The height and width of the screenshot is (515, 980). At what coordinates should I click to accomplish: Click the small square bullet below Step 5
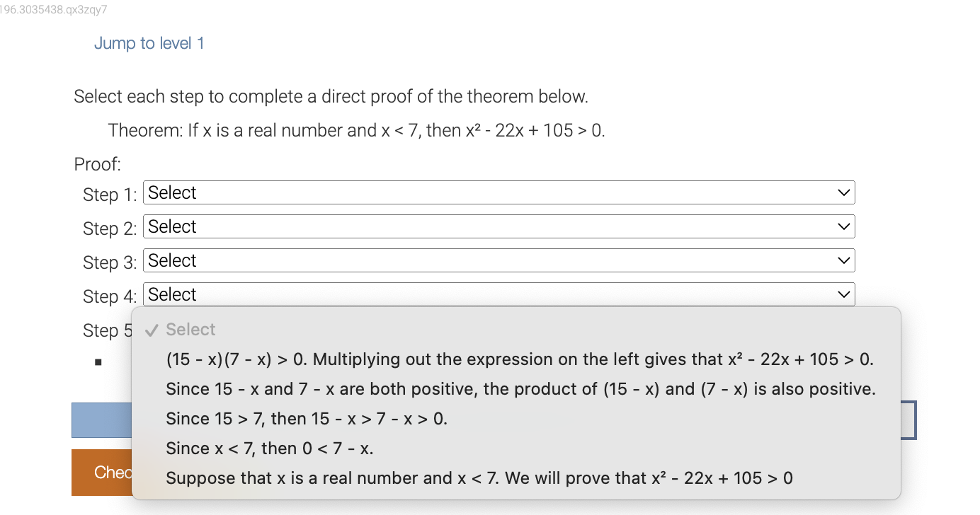(98, 361)
